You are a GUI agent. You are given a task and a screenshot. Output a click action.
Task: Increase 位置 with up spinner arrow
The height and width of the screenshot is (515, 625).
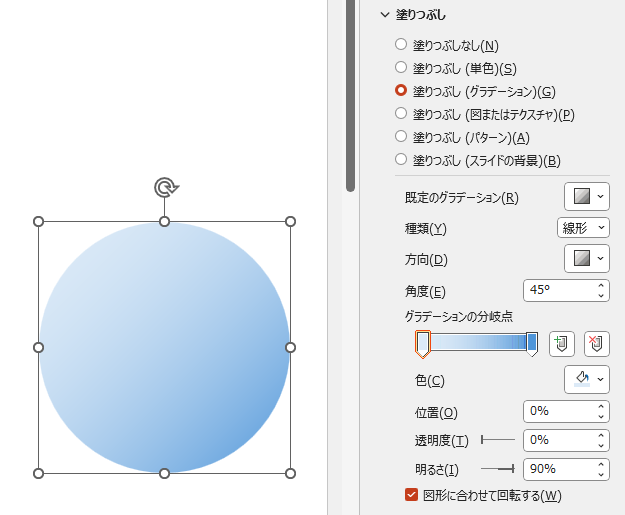click(x=601, y=407)
